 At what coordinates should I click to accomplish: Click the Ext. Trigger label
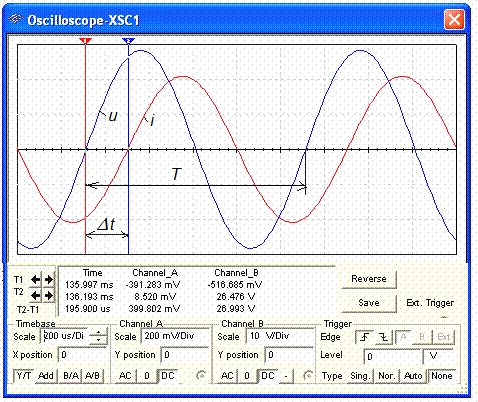pos(430,303)
